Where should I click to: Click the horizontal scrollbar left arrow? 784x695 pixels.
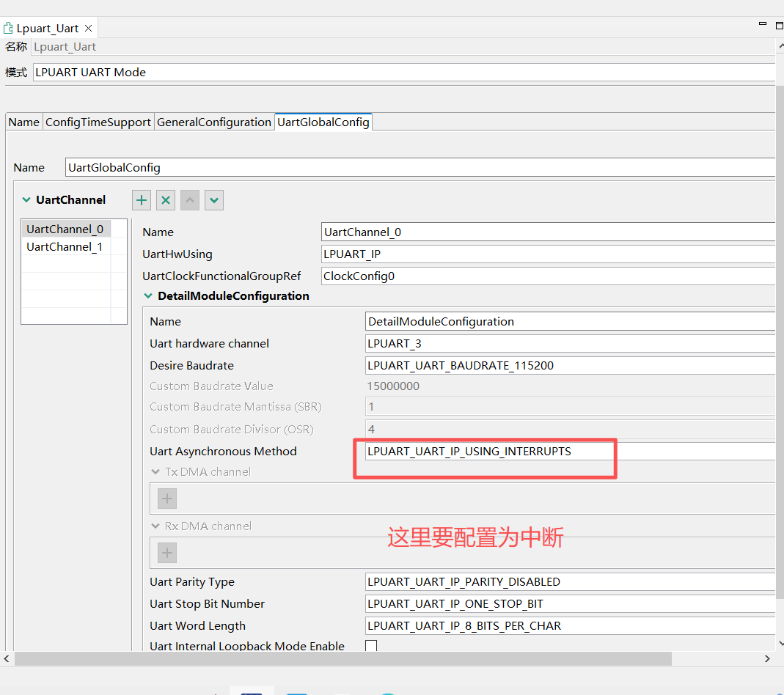click(x=7, y=658)
